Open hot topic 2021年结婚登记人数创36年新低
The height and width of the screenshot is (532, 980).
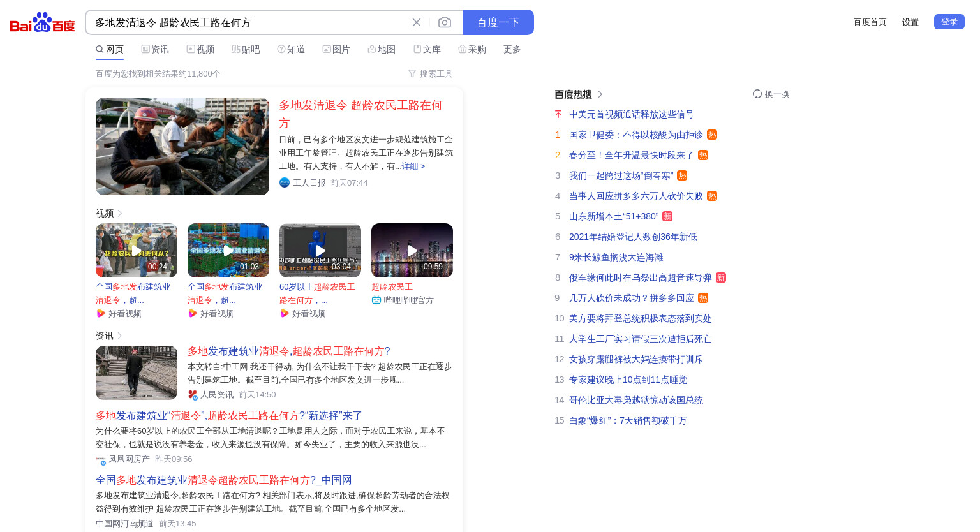(633, 237)
